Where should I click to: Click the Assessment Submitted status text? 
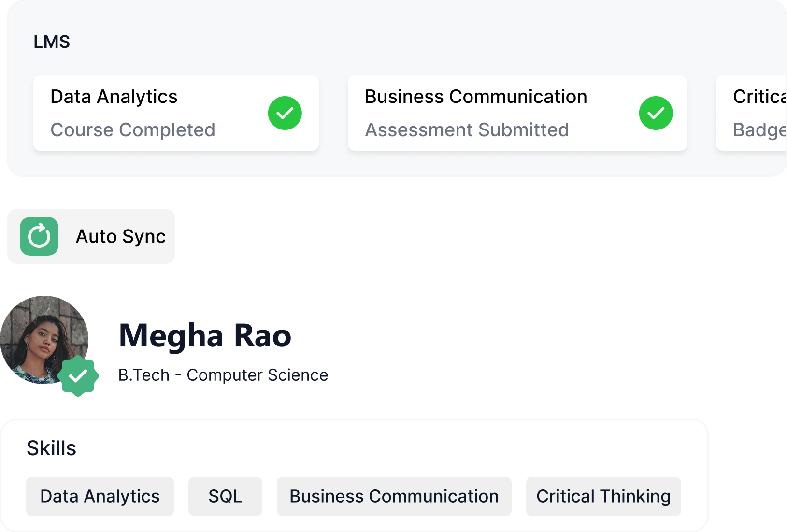click(467, 130)
